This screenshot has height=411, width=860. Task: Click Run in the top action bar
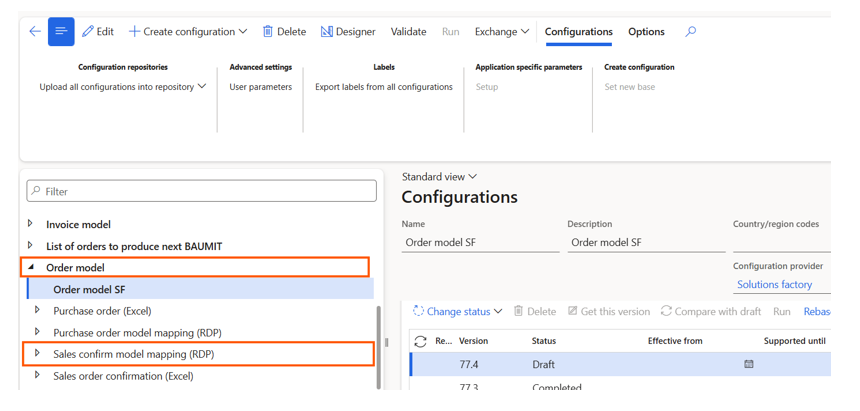click(x=450, y=32)
